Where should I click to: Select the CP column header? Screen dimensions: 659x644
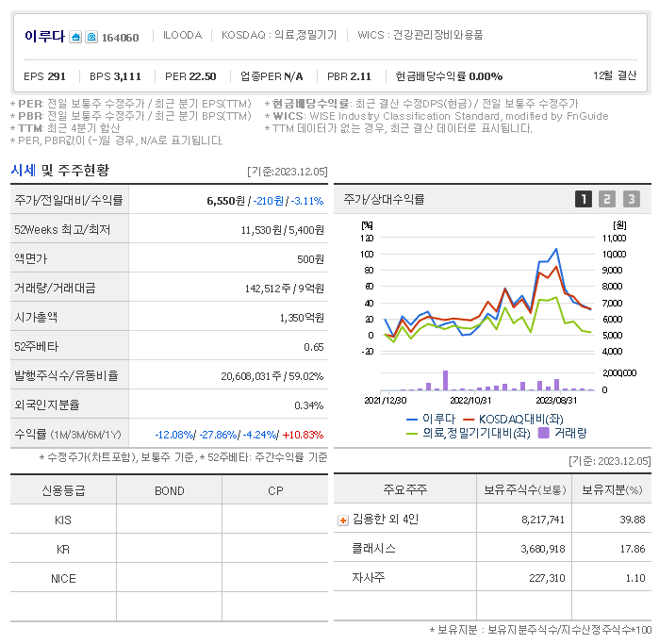click(275, 491)
